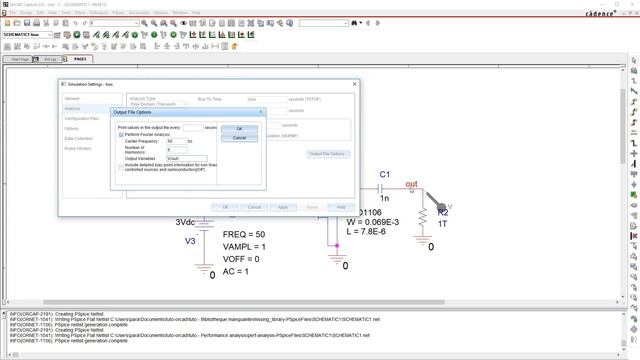Pick the Place Junction plus tool
The width and height of the screenshot is (640, 360).
[634, 153]
